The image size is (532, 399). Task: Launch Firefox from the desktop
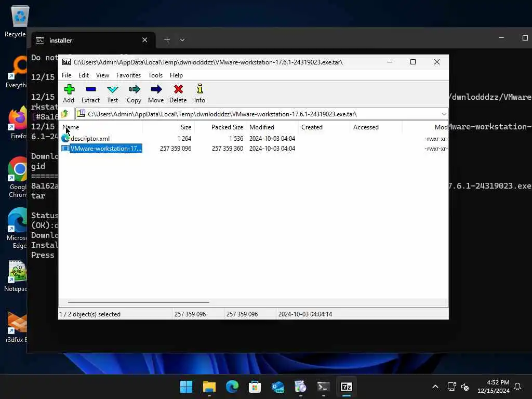[x=17, y=123]
